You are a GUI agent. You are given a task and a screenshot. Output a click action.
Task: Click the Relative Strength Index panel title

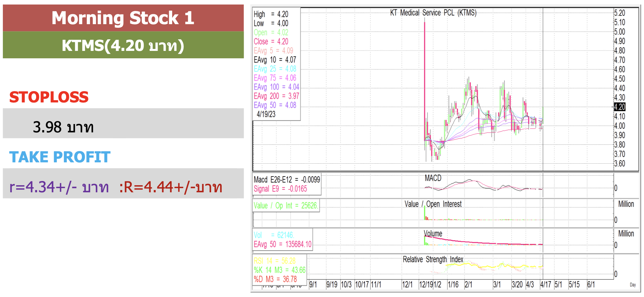[x=433, y=259]
